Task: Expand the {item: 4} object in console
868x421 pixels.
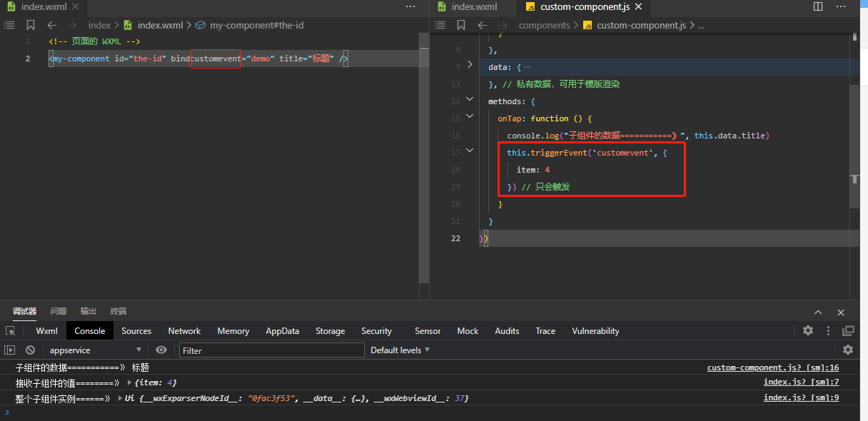Action: tap(129, 383)
